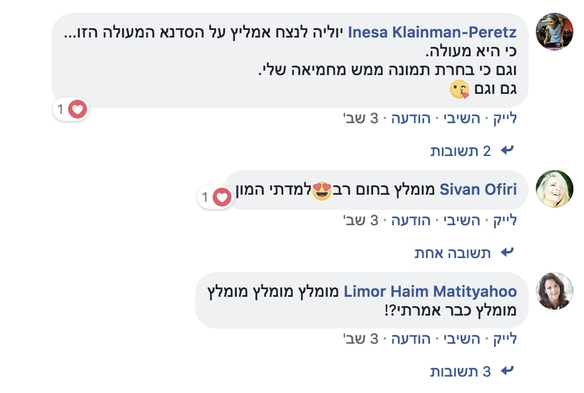The image size is (584, 393).
Task: Like Inesa Klainman-Peretz's comment via 'לייק'
Action: pyautogui.click(x=505, y=118)
